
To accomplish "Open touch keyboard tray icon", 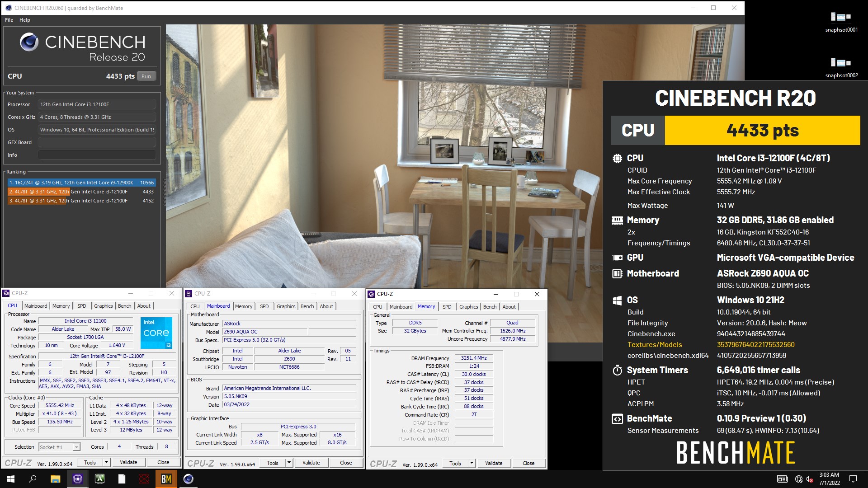I will [x=782, y=479].
